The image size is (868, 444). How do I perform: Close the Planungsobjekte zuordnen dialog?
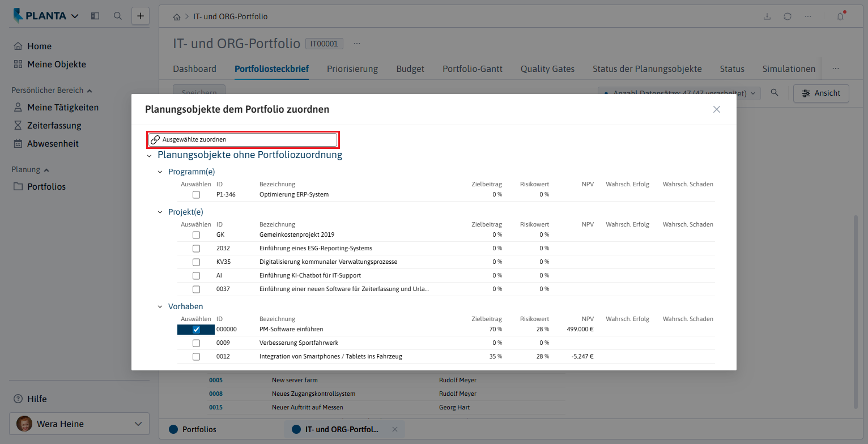(x=717, y=109)
